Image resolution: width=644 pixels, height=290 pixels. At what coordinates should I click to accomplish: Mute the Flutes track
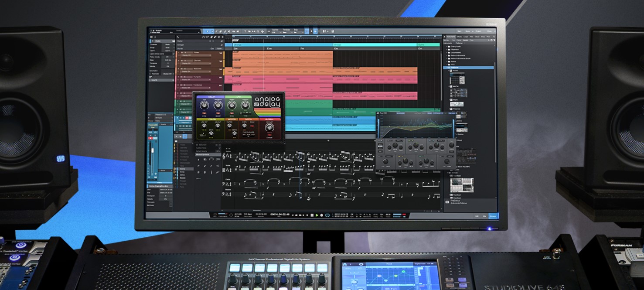(x=181, y=52)
